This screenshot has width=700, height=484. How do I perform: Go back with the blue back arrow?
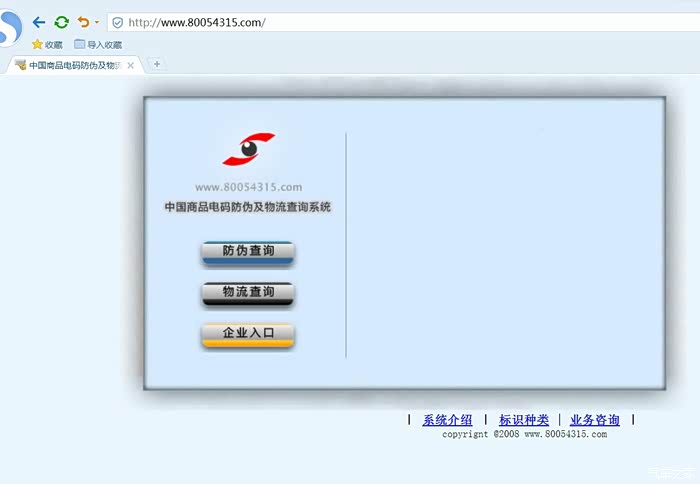pos(39,22)
